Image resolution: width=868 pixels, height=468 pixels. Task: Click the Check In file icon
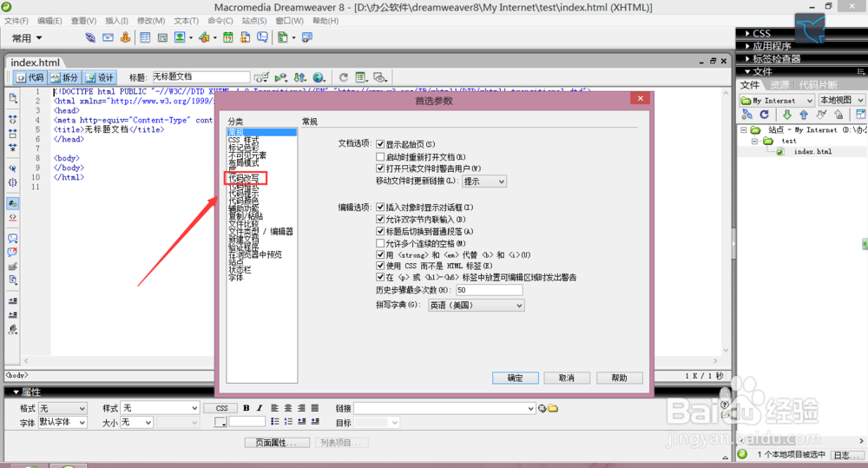pos(839,115)
